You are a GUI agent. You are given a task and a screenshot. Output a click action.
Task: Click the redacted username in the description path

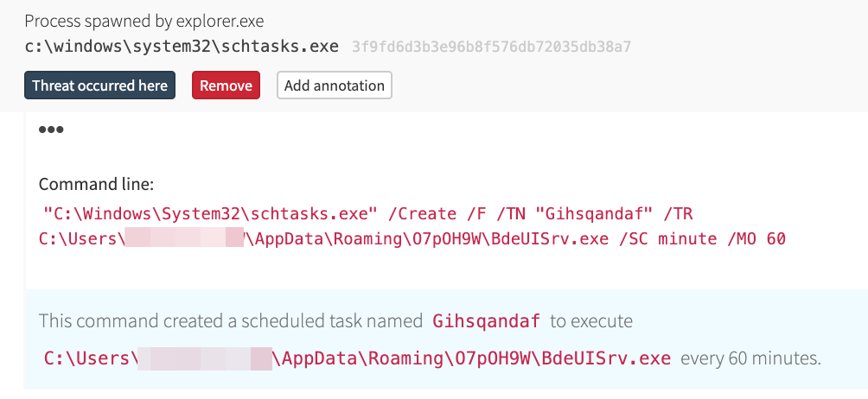click(x=203, y=358)
